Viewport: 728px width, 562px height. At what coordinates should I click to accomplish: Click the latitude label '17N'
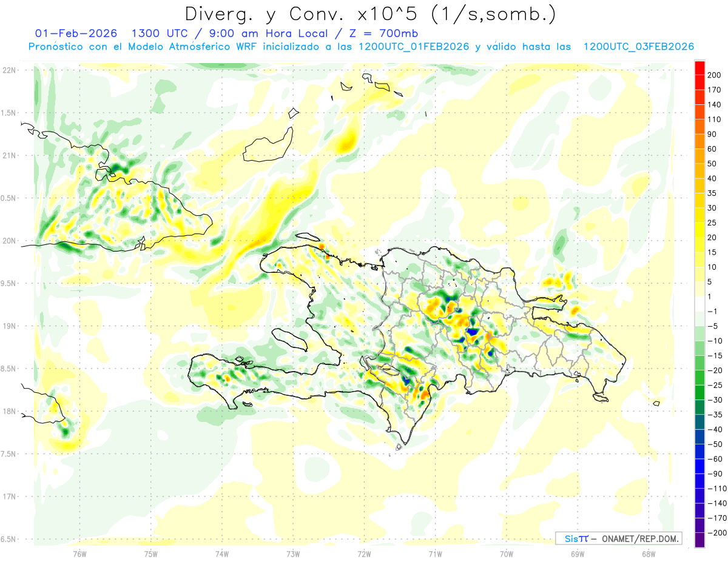[8, 497]
